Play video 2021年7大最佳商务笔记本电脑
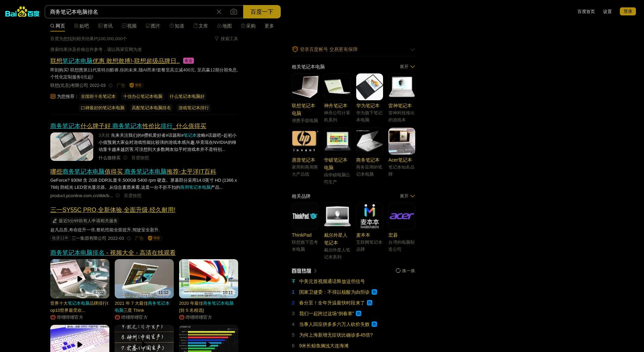Viewport: 644px width, 352px height. [144, 279]
